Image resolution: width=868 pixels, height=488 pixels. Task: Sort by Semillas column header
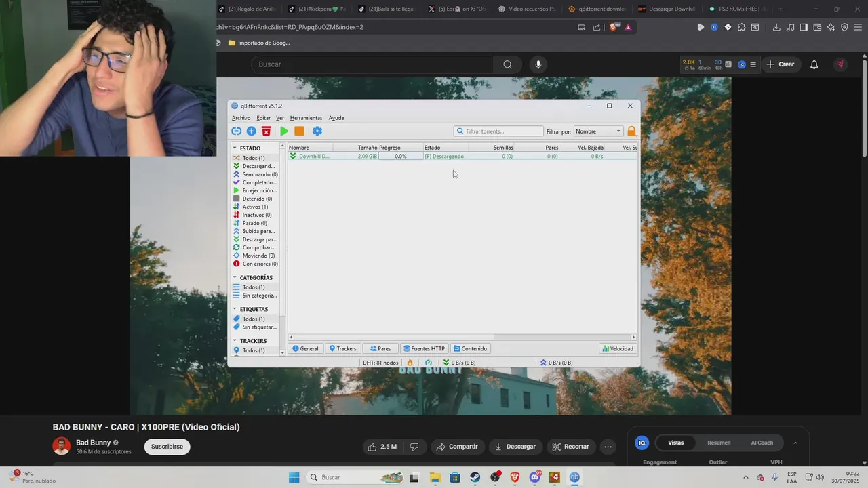(x=491, y=148)
